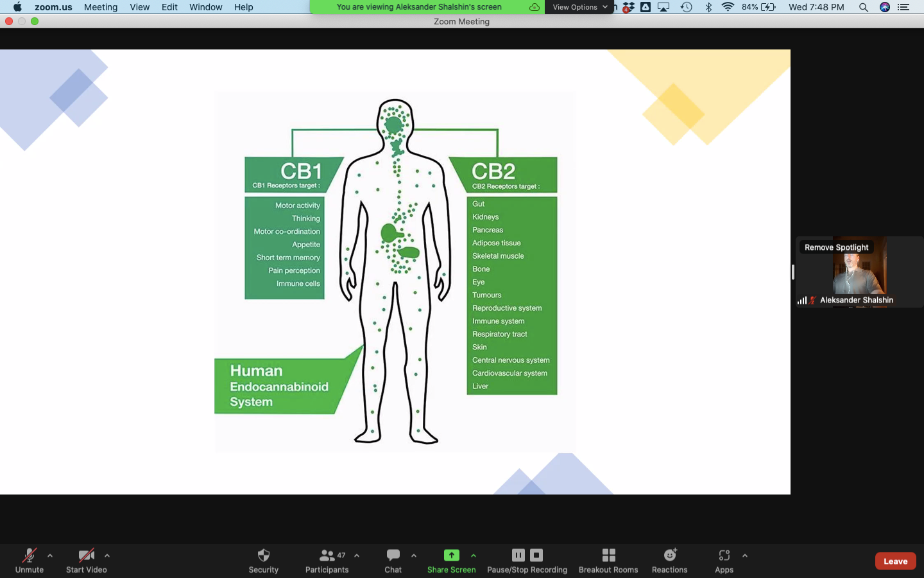Open the Reactions emoji picker
This screenshot has height=578, width=924.
tap(669, 560)
